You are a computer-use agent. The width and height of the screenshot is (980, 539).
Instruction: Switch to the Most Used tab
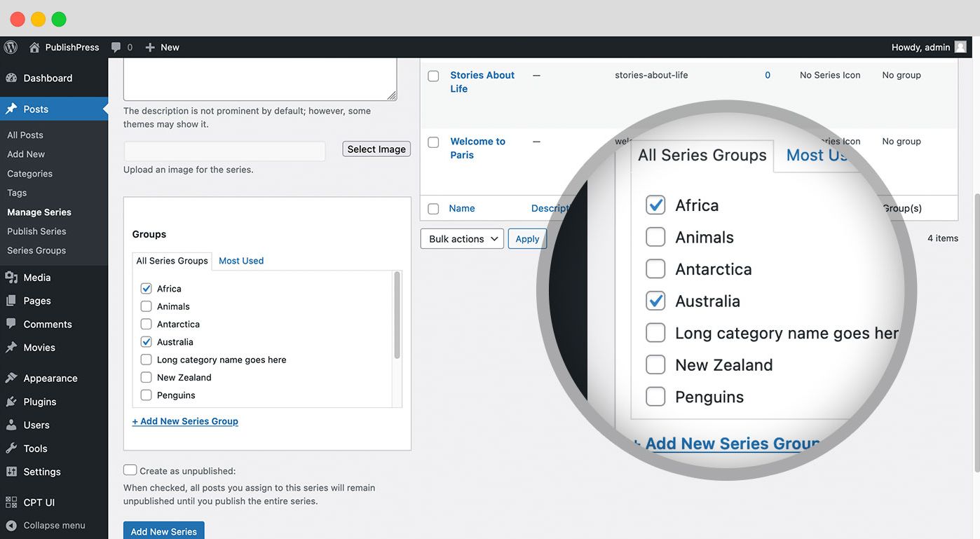(x=240, y=260)
